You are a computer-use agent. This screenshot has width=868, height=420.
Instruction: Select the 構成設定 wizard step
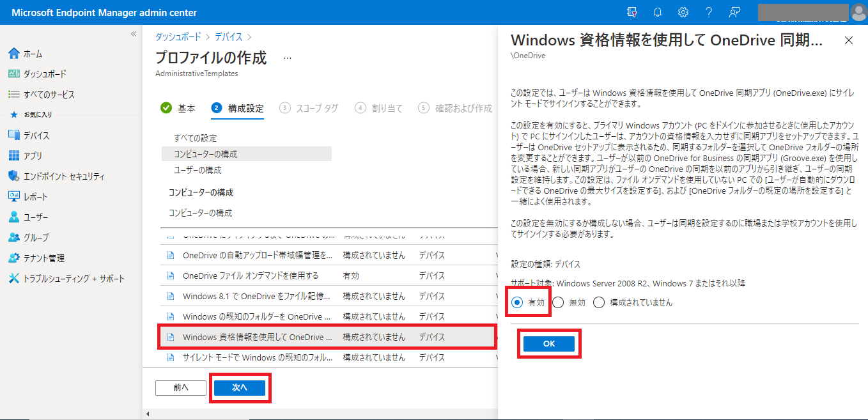[237, 108]
